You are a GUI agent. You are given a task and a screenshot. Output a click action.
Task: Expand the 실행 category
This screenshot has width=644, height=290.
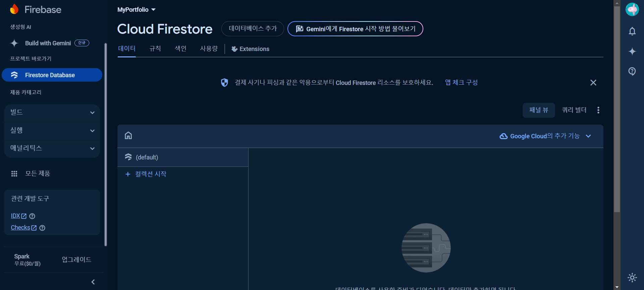tap(52, 131)
